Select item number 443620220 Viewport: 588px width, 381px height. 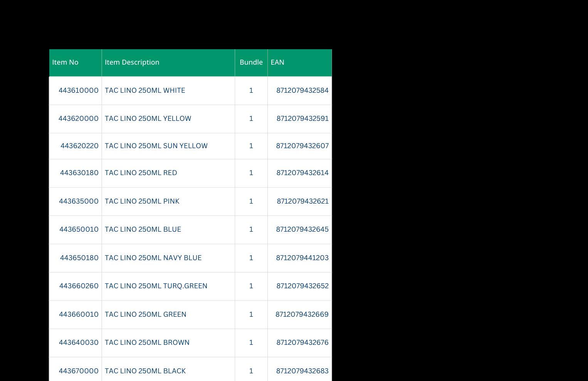point(79,146)
